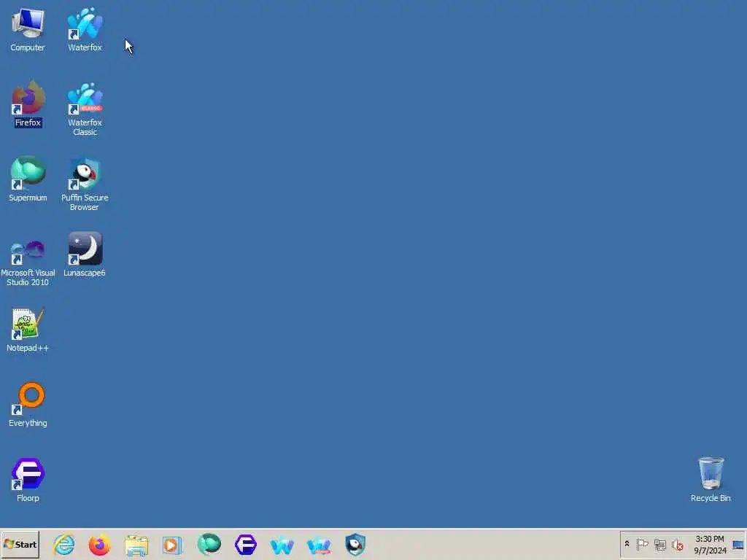Viewport: 747px width, 560px height.
Task: Open Windows Explorer from the taskbar
Action: pyautogui.click(x=136, y=545)
